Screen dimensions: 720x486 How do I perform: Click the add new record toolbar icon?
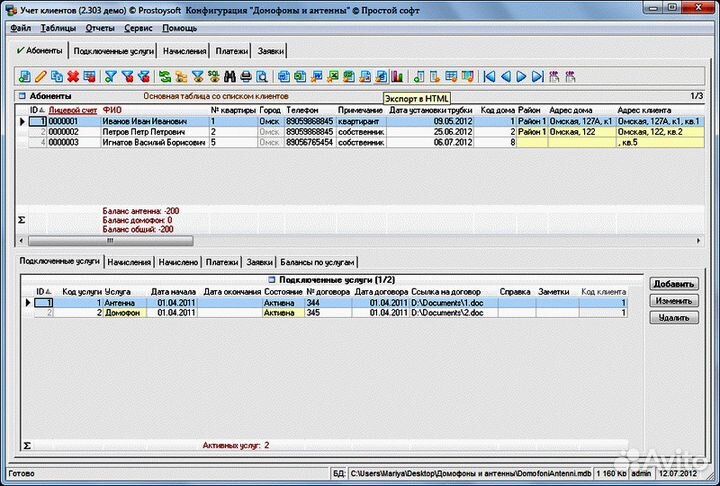click(25, 76)
